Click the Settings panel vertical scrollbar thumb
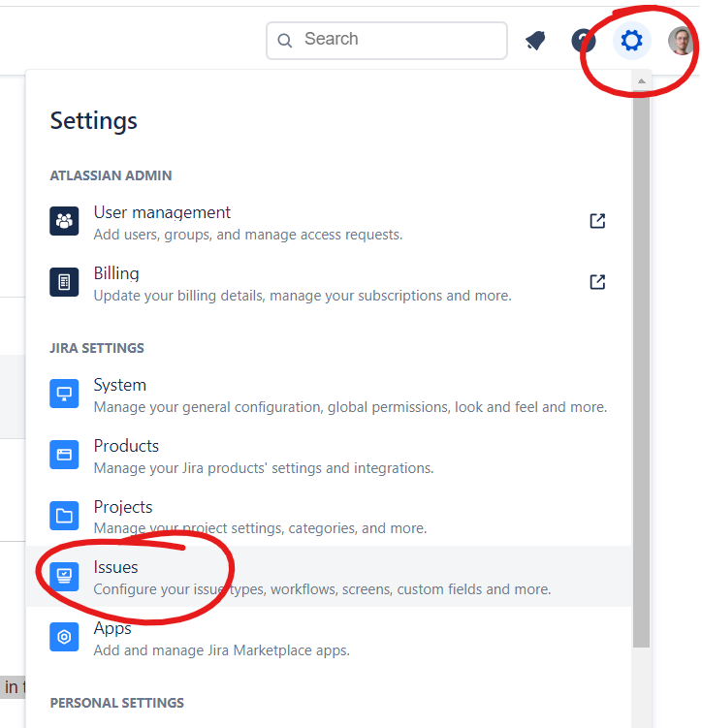 641,367
